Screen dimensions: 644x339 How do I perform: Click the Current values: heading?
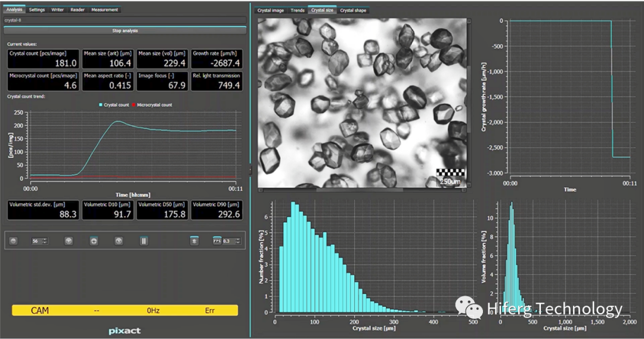[22, 44]
